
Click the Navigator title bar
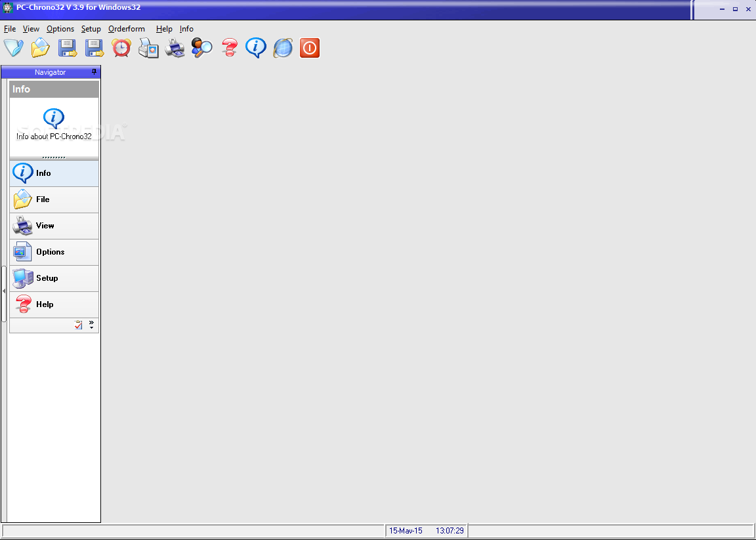click(x=51, y=72)
